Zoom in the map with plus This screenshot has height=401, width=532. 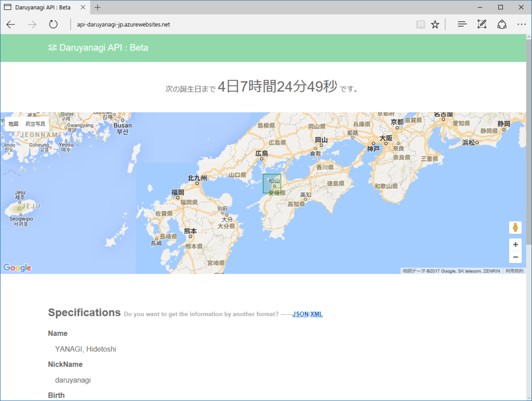pyautogui.click(x=515, y=244)
